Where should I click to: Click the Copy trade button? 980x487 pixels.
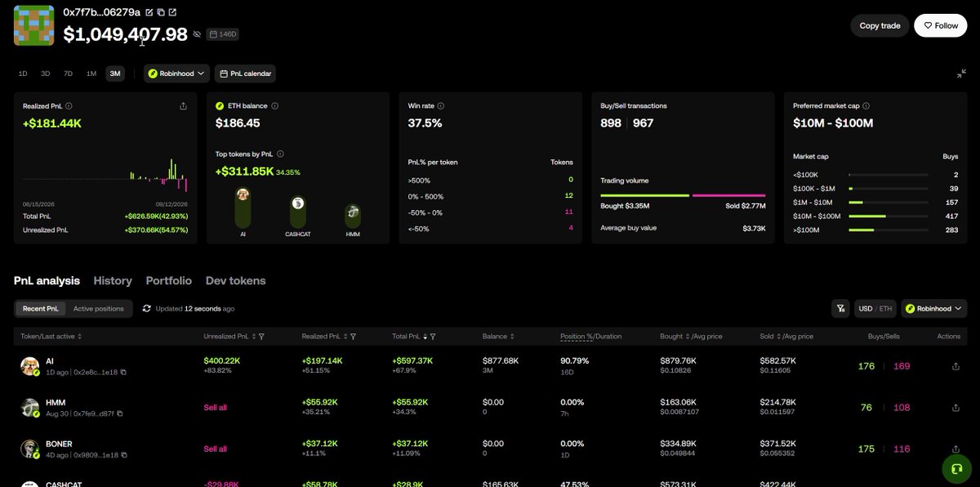pyautogui.click(x=880, y=25)
